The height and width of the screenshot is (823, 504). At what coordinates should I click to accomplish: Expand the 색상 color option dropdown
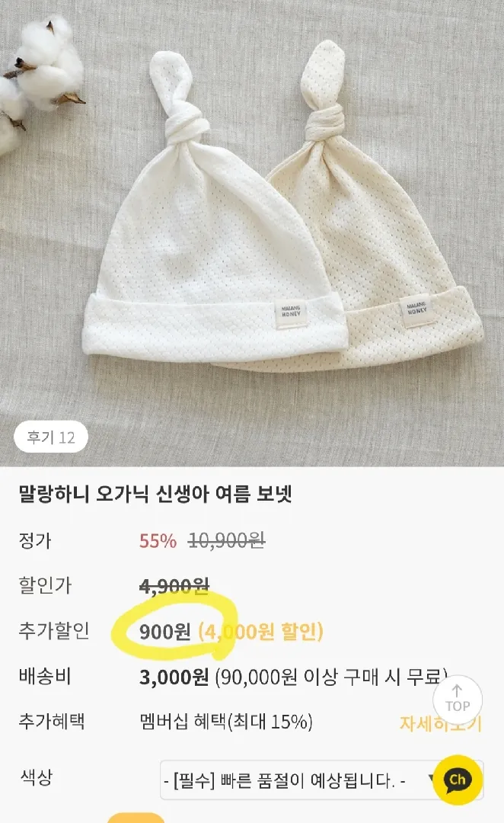321,780
